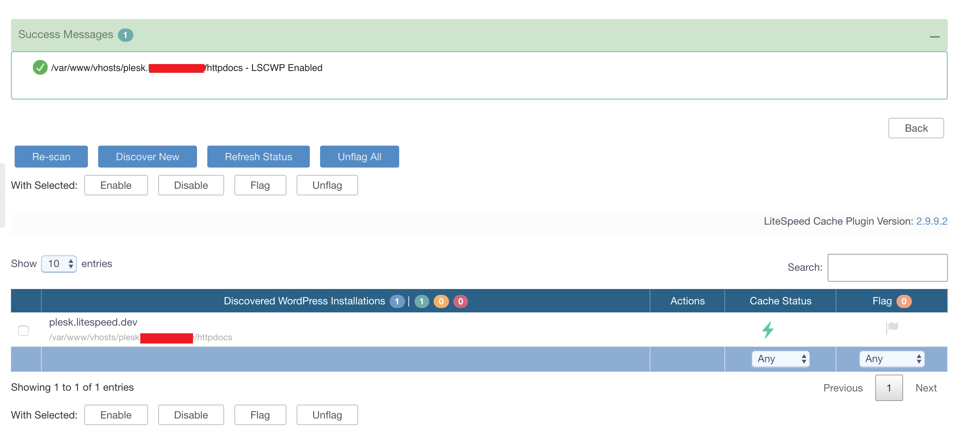Check the plesk.litespeed.dev row checkbox

click(x=23, y=330)
